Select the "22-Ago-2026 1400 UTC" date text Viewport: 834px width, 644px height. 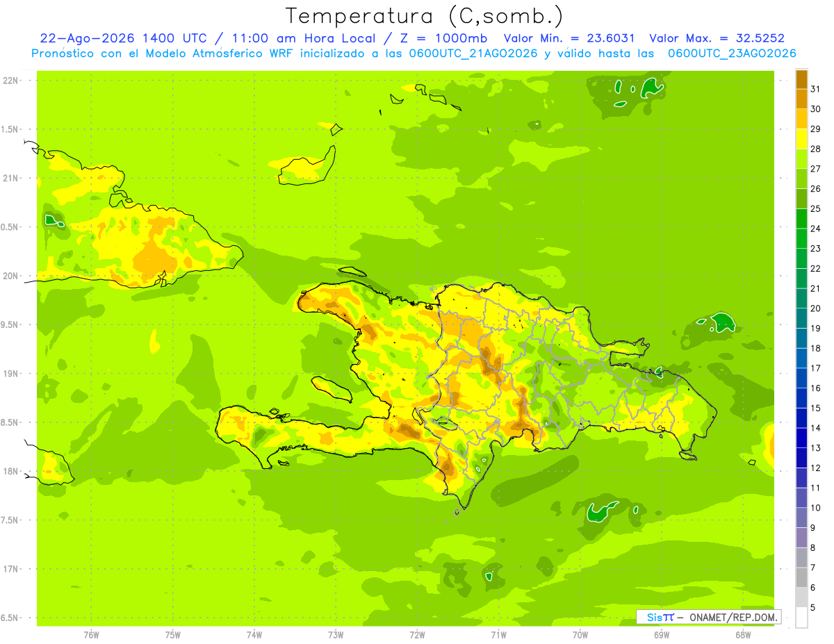(123, 38)
